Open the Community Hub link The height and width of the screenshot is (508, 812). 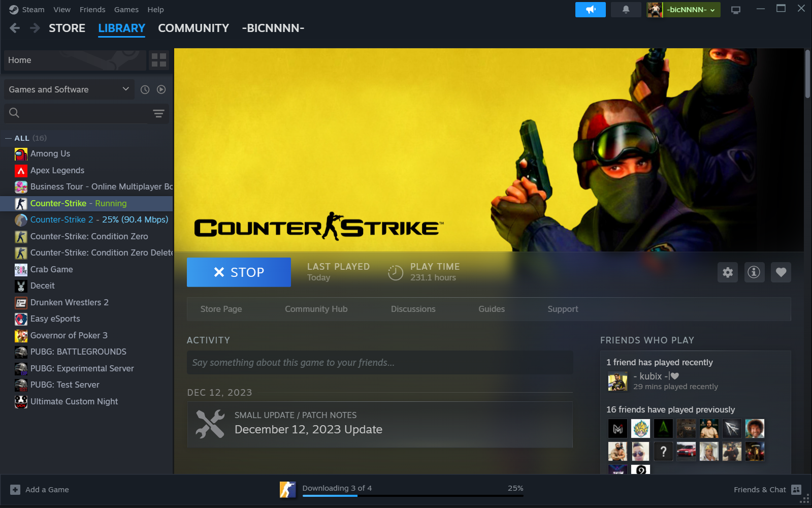316,309
